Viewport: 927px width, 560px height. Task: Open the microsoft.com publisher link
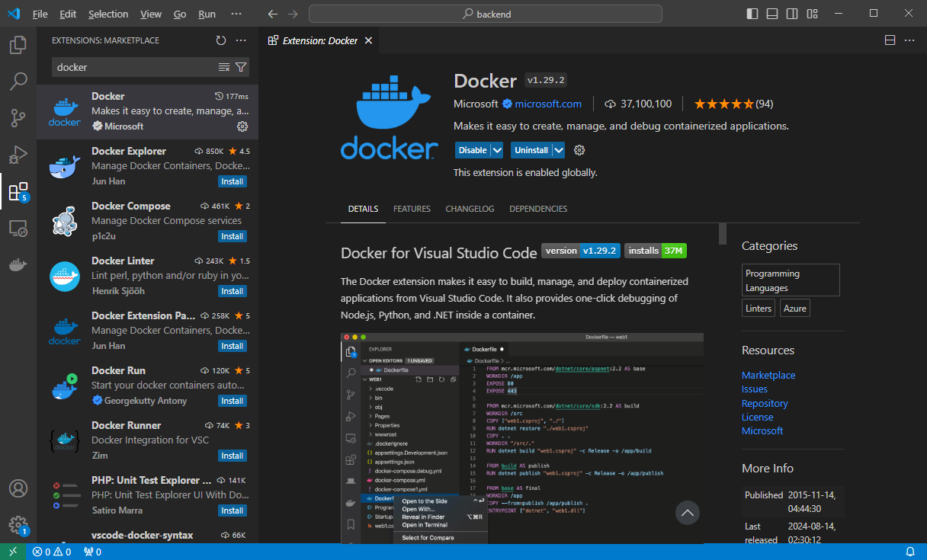point(548,104)
